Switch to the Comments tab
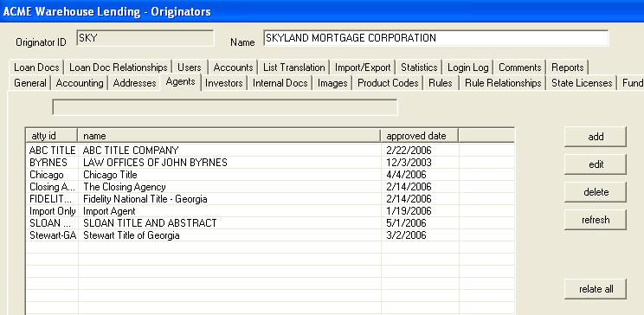 (520, 67)
